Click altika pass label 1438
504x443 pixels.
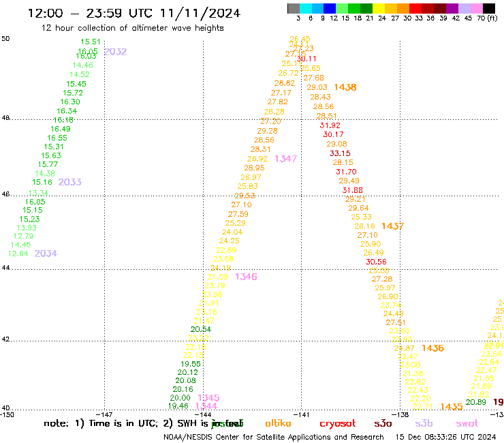345,87
